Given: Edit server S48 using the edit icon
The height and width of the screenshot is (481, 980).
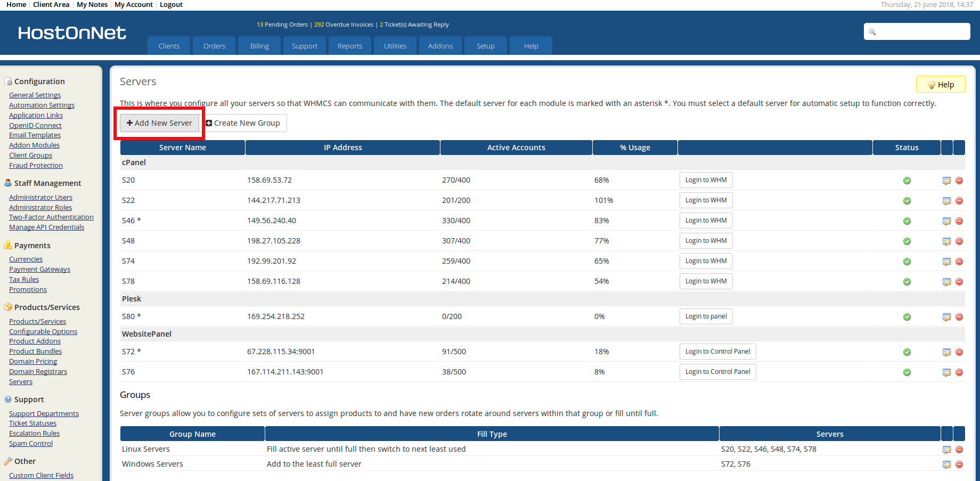Looking at the screenshot, I should tap(946, 241).
